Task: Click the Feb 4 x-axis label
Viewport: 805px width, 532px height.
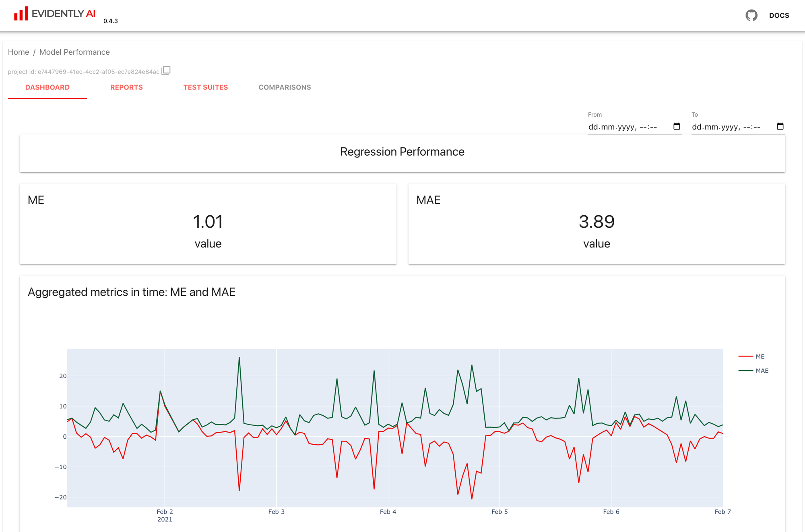Action: point(388,512)
